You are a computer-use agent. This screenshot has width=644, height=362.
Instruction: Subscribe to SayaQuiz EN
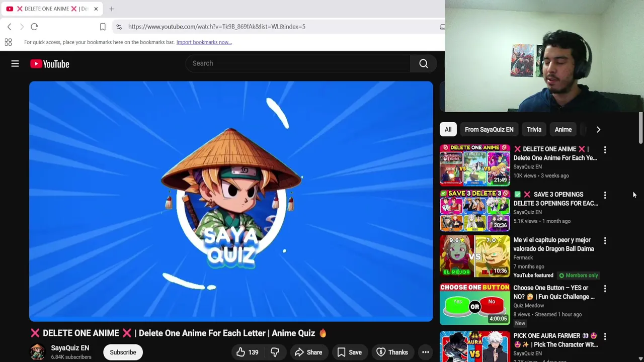[123, 352]
